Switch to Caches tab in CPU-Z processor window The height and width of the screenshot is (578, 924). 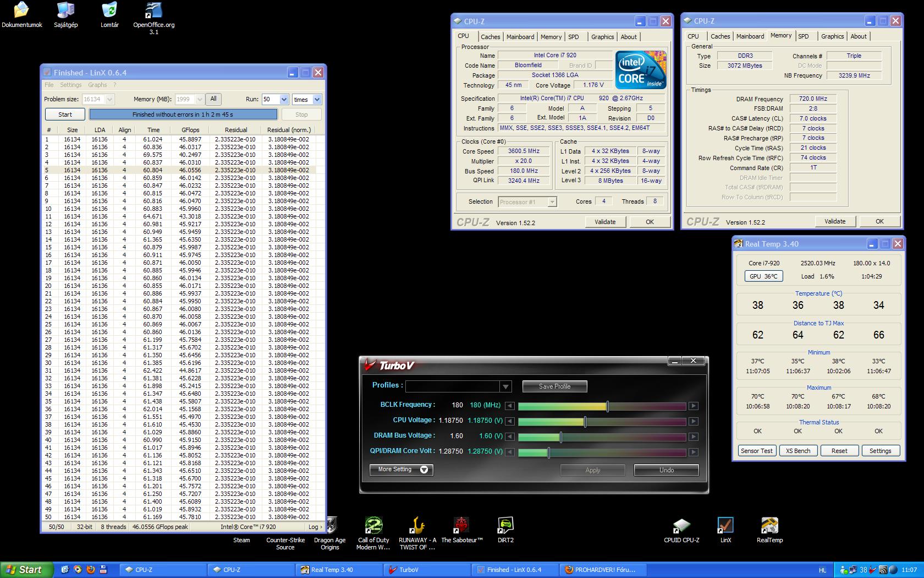point(490,37)
